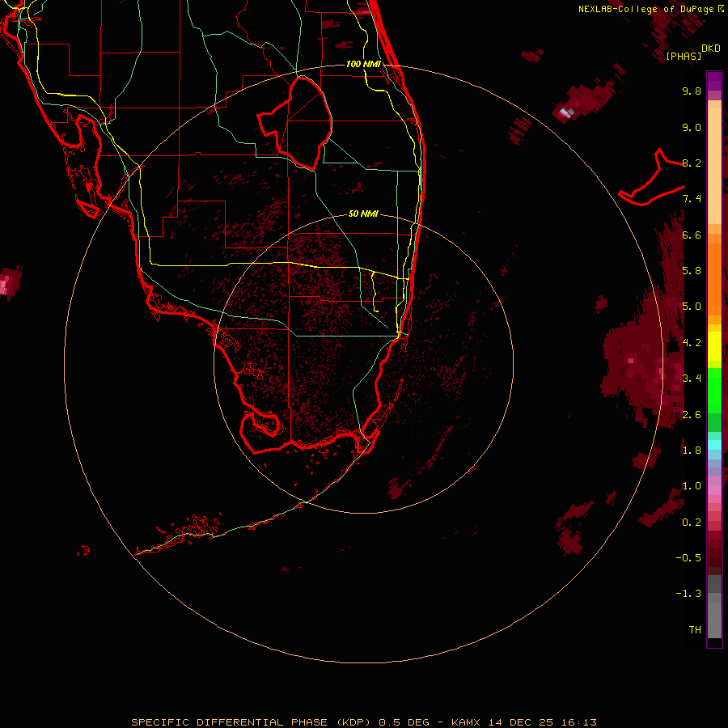
Task: Pick the peach color bar segment near 8.2
Action: [714, 166]
